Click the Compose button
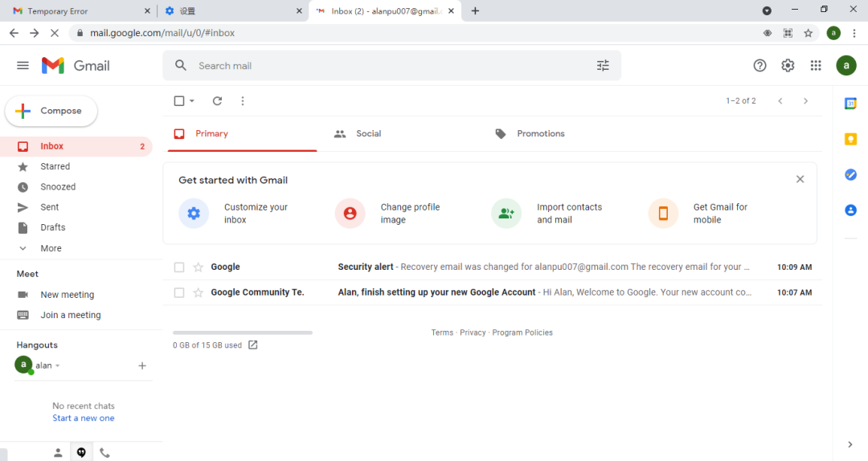The height and width of the screenshot is (461, 868). (51, 112)
